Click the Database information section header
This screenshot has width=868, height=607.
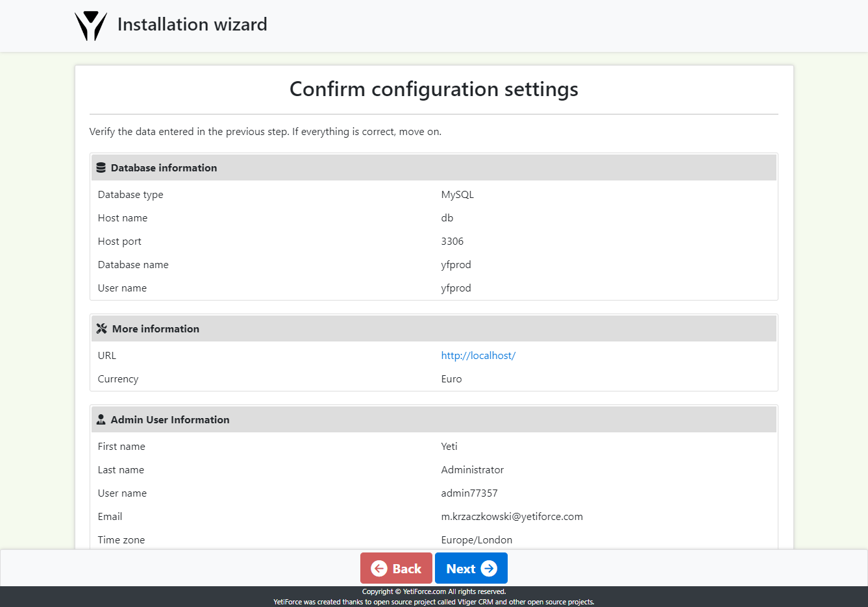(x=164, y=167)
